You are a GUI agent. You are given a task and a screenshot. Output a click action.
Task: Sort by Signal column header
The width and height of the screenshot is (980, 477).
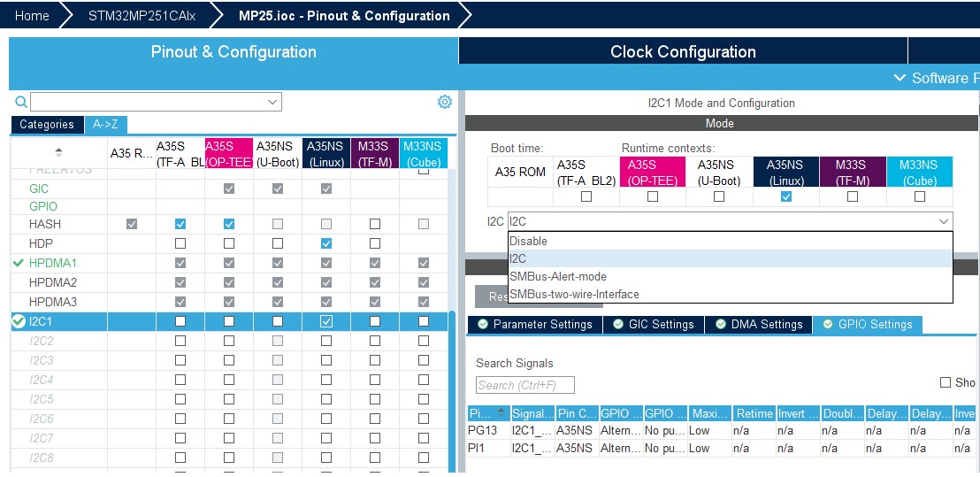tap(532, 413)
